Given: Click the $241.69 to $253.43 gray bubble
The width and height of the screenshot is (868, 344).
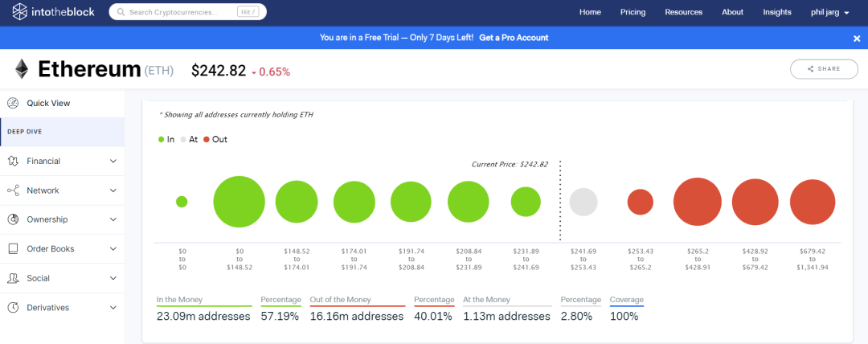Looking at the screenshot, I should pos(583,202).
